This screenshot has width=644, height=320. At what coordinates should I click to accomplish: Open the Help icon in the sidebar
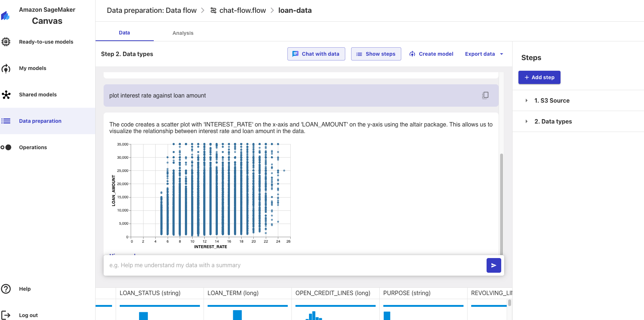pyautogui.click(x=6, y=289)
